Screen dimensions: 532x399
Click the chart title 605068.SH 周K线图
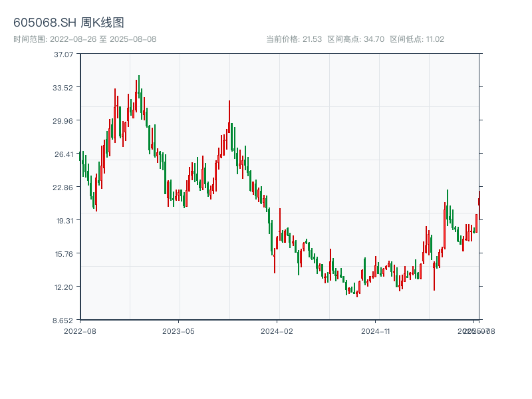[68, 23]
